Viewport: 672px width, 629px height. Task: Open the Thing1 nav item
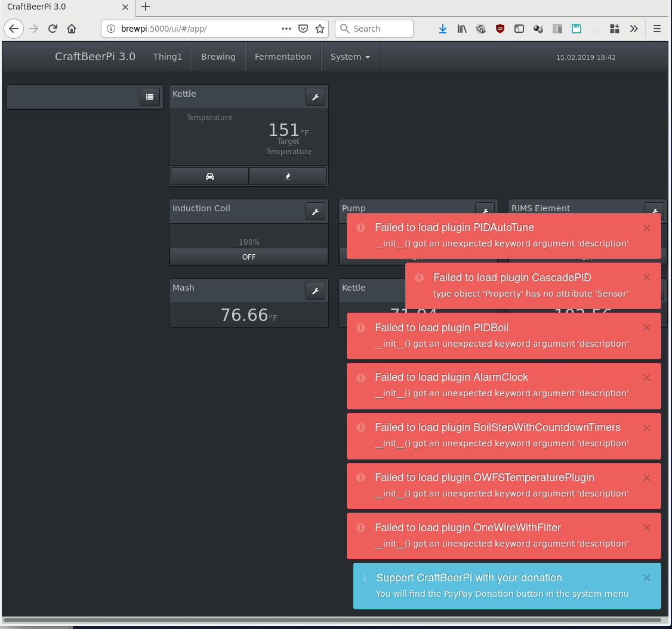click(168, 57)
